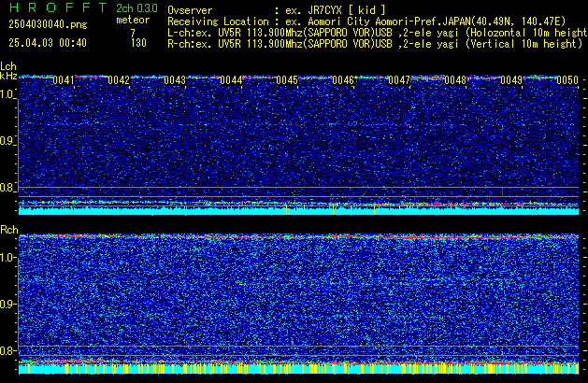
Task: Click the 0046 time marker
Action: [343, 80]
